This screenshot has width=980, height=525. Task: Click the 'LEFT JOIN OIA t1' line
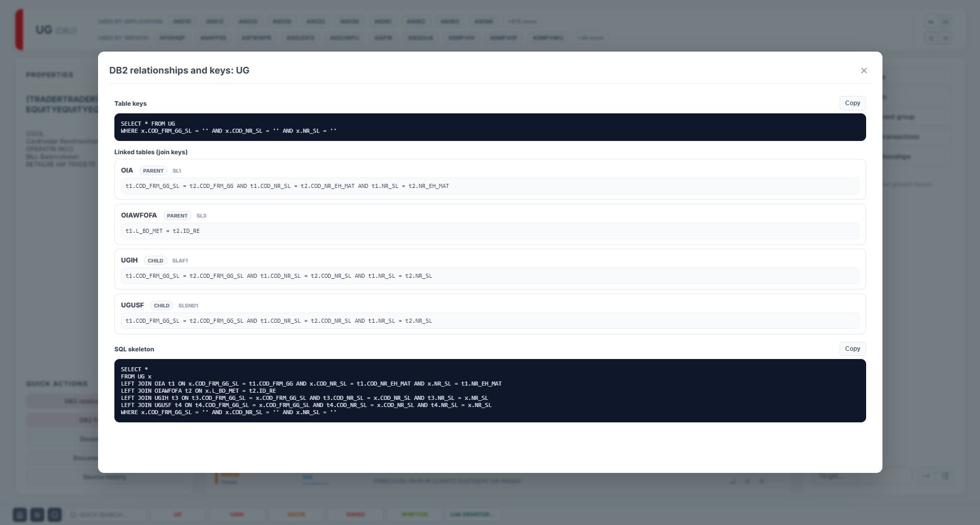(x=312, y=384)
